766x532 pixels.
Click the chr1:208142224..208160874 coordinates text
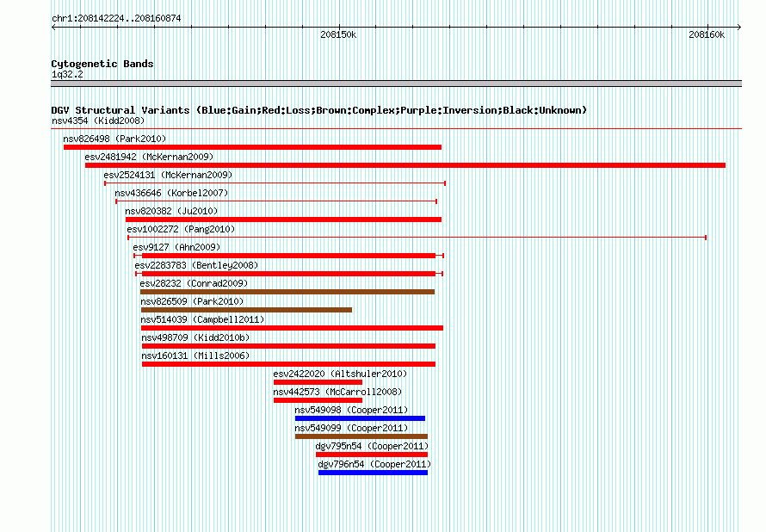coord(116,19)
